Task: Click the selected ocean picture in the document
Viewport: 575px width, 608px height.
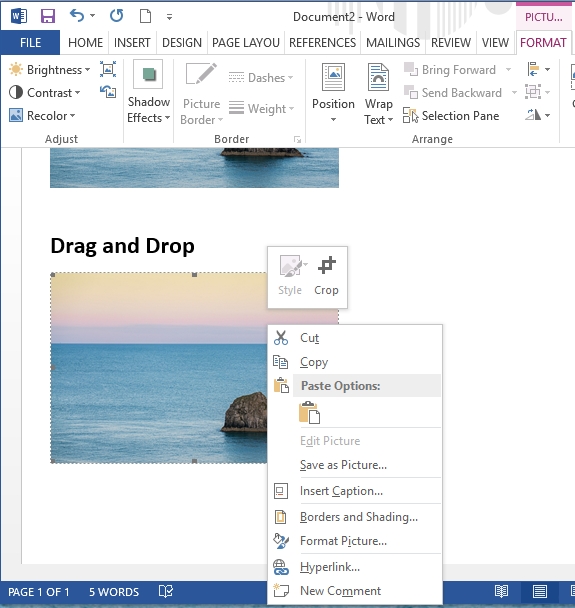Action: [159, 368]
